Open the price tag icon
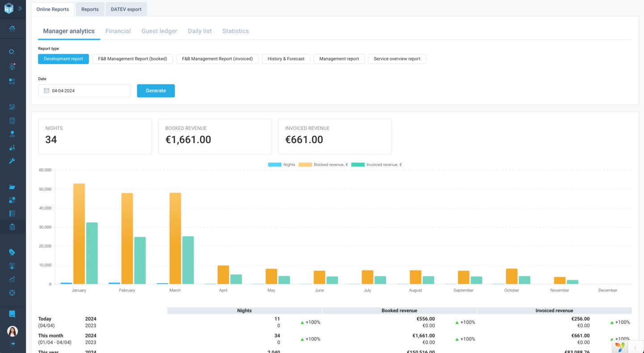The height and width of the screenshot is (353, 644). tap(12, 252)
